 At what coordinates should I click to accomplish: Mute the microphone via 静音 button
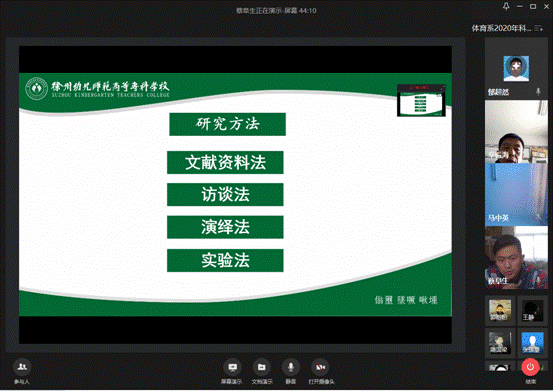291,367
